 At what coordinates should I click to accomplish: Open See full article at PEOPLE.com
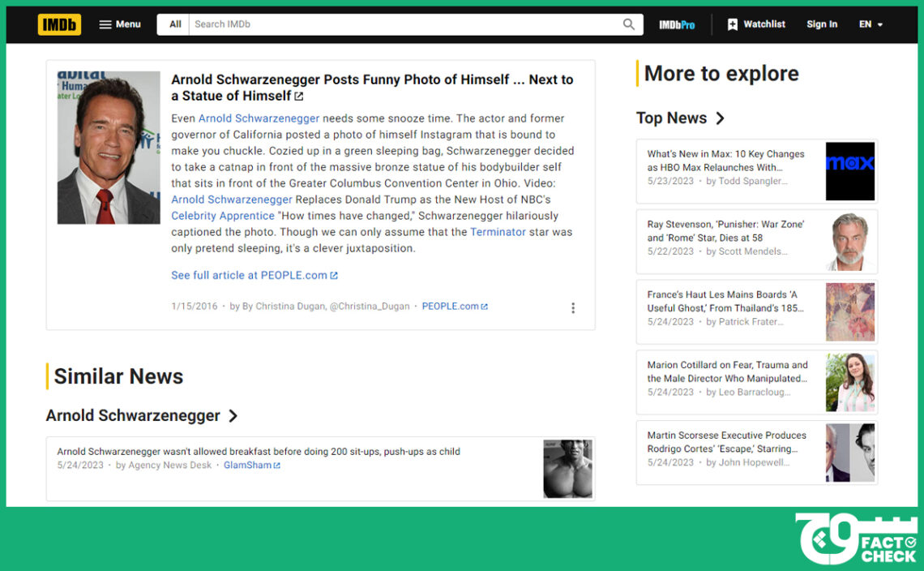click(254, 276)
